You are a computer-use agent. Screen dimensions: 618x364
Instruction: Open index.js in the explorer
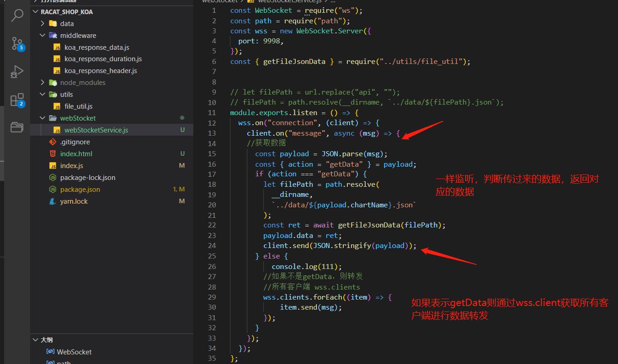pyautogui.click(x=112, y=166)
